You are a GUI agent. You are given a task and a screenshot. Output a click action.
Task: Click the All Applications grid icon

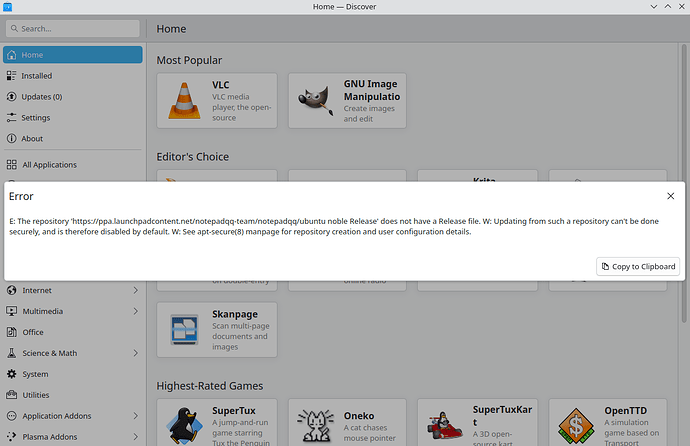pyautogui.click(x=12, y=165)
